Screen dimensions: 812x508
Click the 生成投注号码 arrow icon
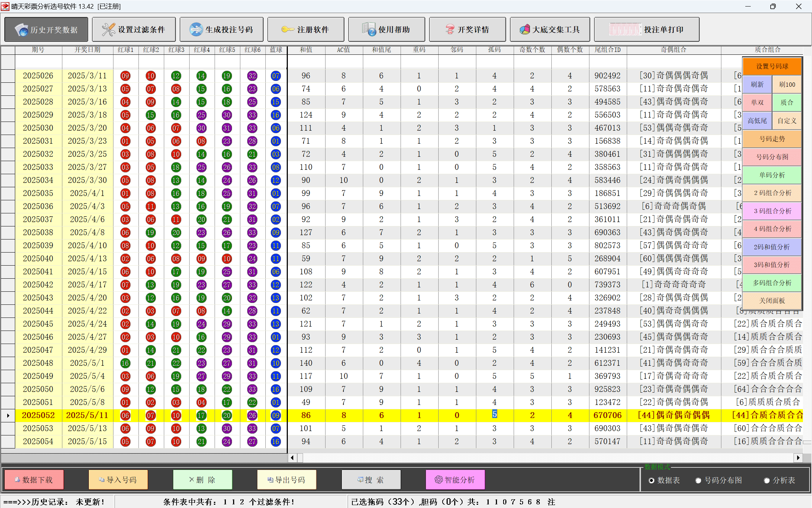pos(196,30)
